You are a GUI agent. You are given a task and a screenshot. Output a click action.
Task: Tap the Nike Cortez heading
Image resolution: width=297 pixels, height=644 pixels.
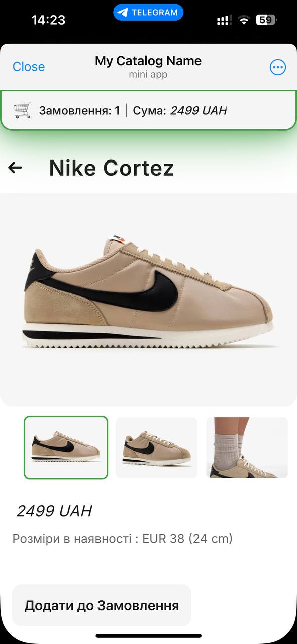pyautogui.click(x=112, y=168)
